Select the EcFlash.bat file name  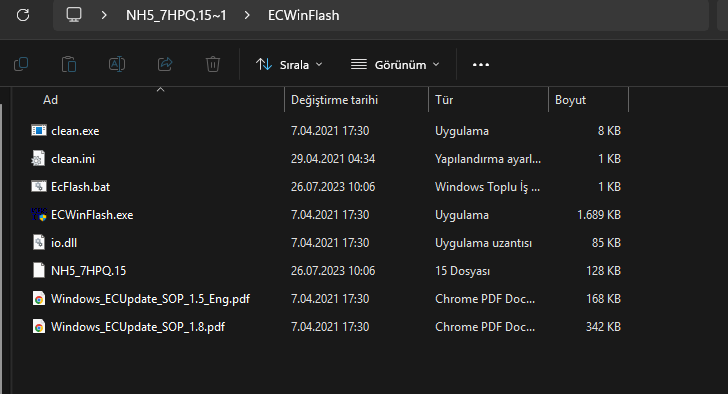pyautogui.click(x=80, y=187)
